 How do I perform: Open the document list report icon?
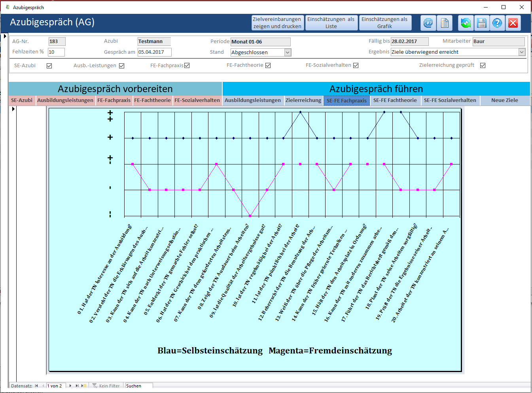pyautogui.click(x=445, y=23)
